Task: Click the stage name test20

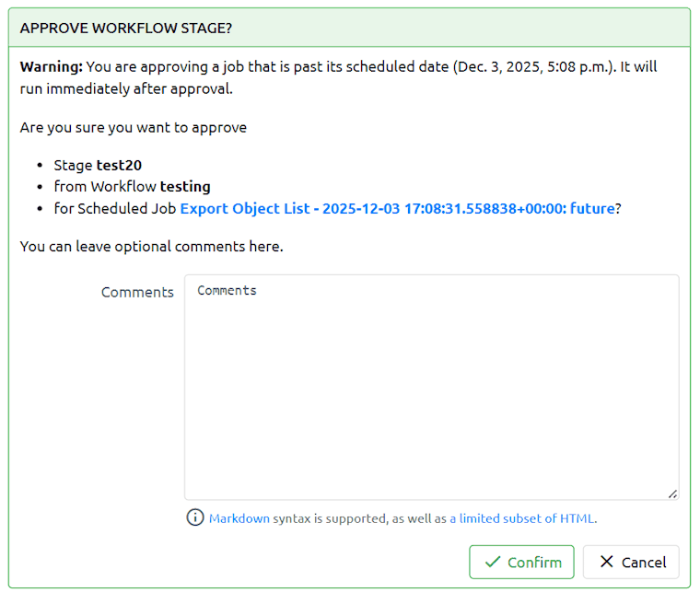Action: click(119, 166)
